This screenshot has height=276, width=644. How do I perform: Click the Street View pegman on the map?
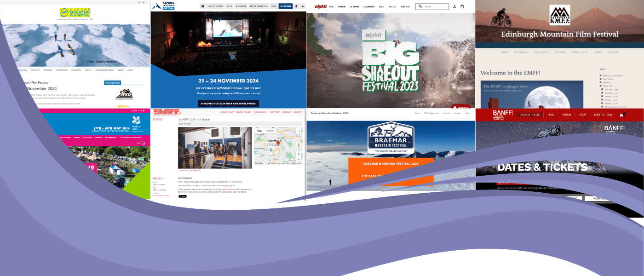click(x=299, y=145)
